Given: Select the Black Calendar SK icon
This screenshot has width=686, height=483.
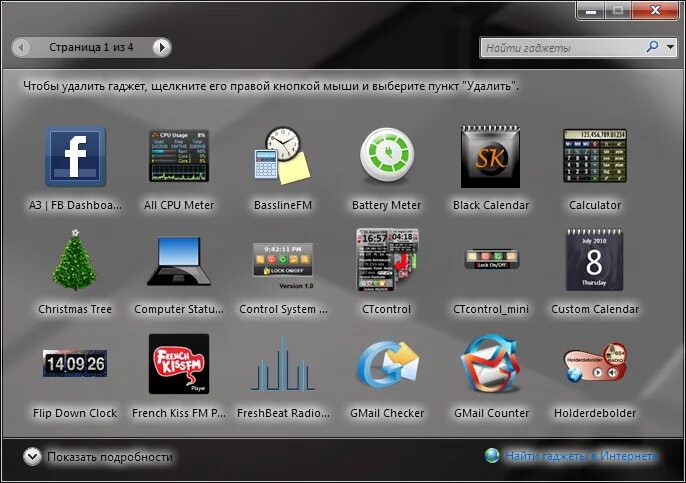Looking at the screenshot, I should tap(490, 157).
